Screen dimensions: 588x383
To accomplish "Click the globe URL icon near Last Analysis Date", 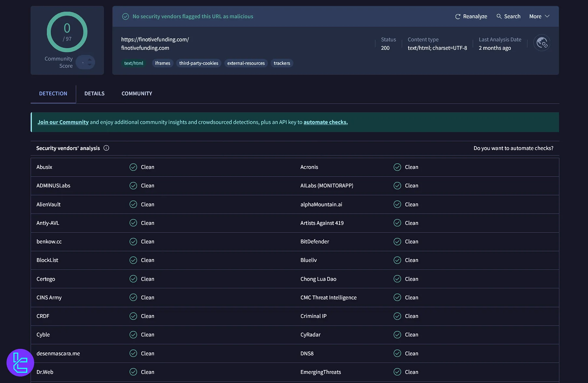I will pos(541,43).
